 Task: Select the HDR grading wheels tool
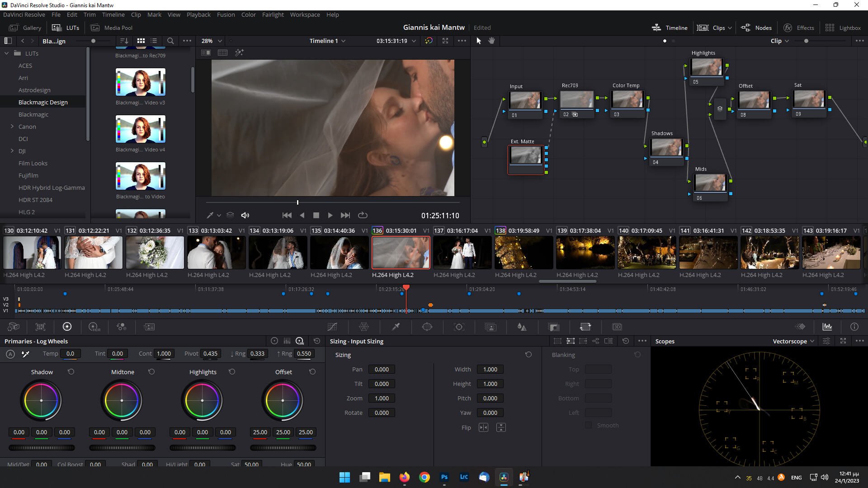[94, 327]
